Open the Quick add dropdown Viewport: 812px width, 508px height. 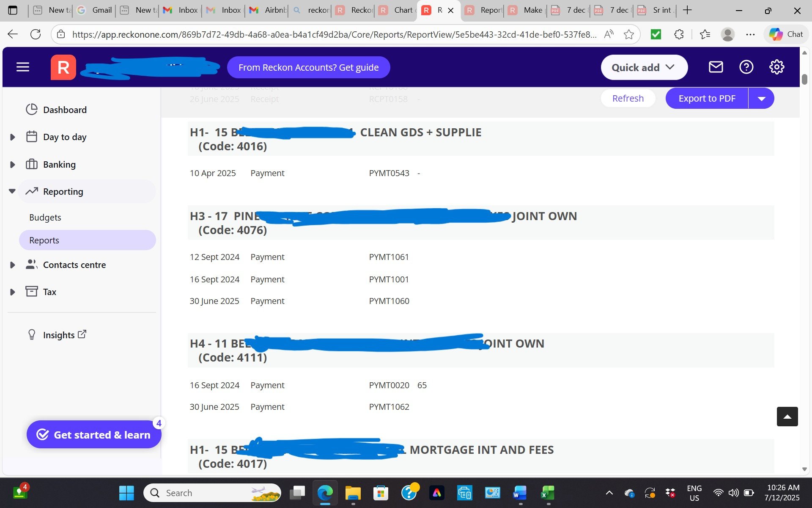[x=644, y=67]
